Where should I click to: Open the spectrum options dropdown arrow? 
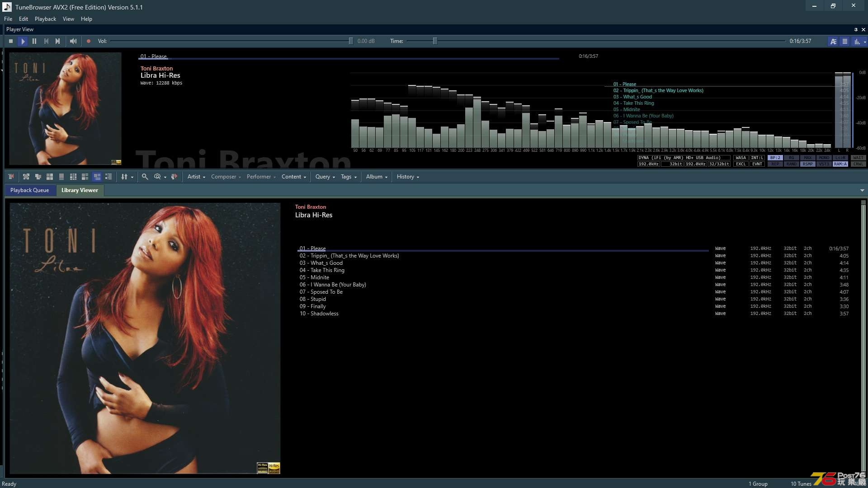coord(865,42)
